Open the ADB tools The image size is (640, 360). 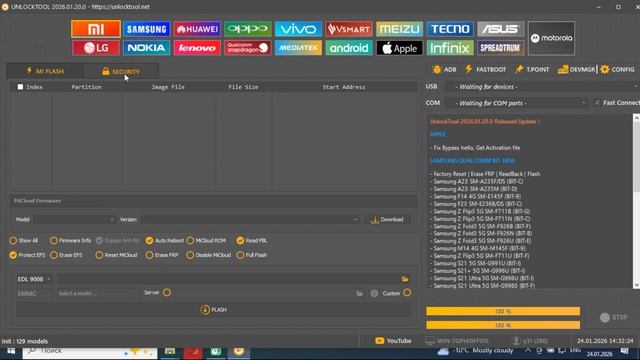coord(444,69)
